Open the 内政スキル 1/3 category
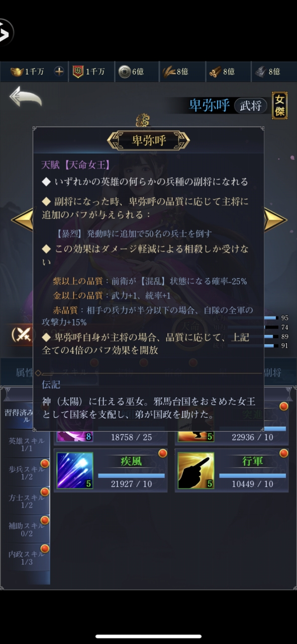This screenshot has width=297, height=644. (x=27, y=557)
